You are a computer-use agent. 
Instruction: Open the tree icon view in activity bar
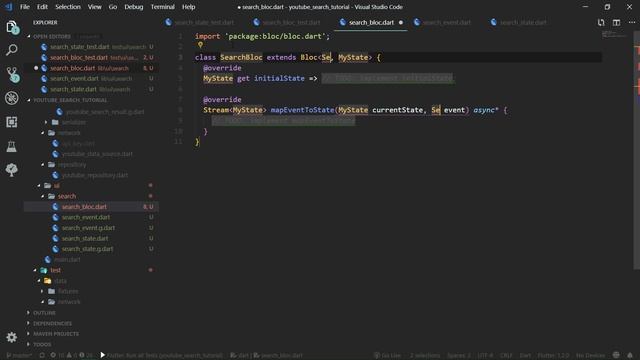[11, 170]
